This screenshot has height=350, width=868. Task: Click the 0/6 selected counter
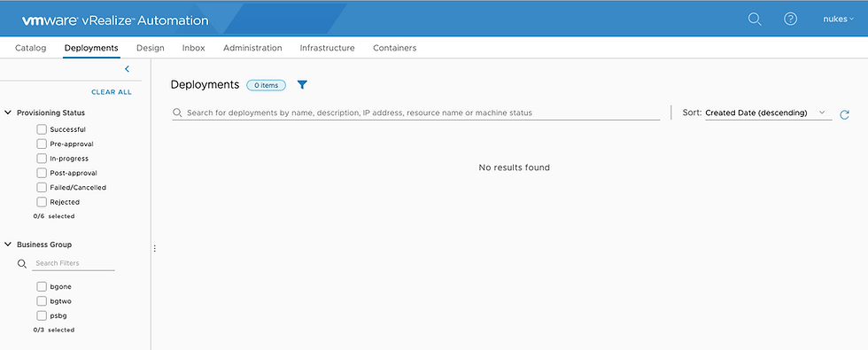[54, 216]
